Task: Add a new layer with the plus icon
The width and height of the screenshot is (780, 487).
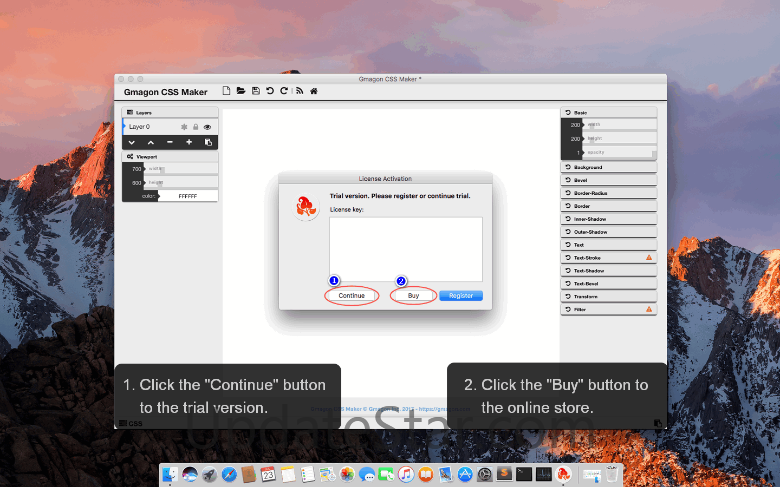Action: [189, 142]
